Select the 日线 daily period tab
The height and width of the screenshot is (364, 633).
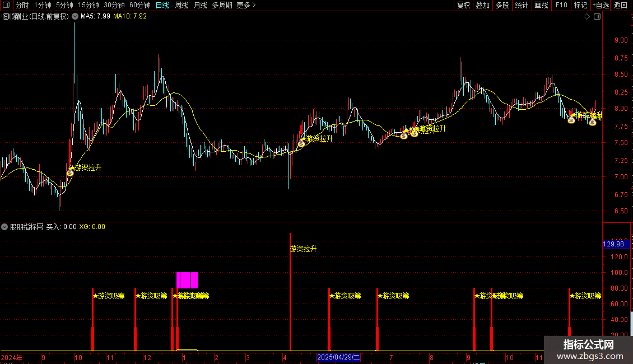162,5
